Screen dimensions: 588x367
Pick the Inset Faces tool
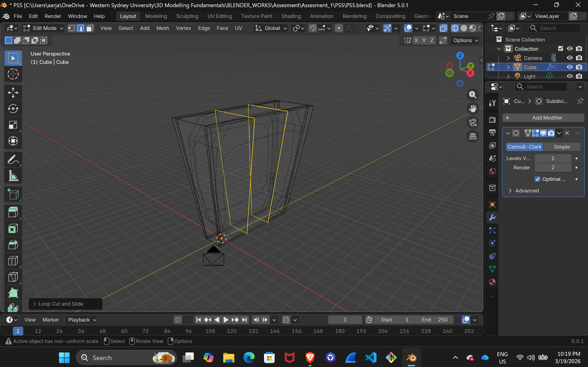[13, 228]
